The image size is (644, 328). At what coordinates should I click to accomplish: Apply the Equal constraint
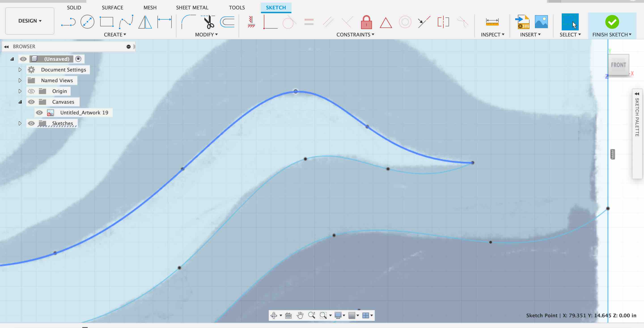pos(309,22)
